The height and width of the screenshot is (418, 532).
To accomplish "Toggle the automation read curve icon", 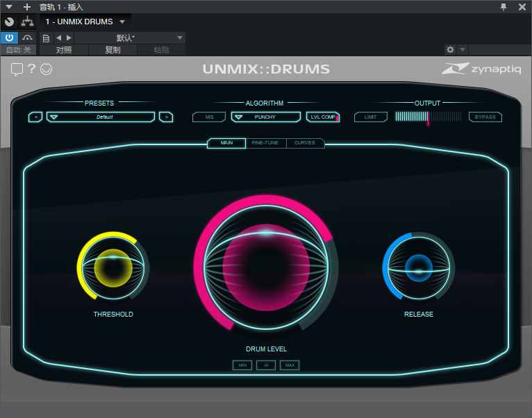I will pyautogui.click(x=27, y=37).
